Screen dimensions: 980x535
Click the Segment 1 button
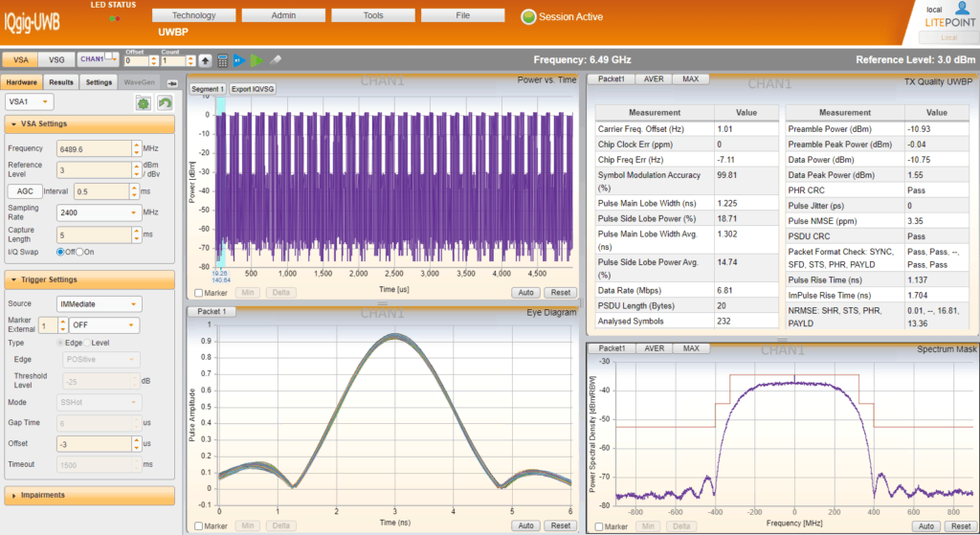208,89
